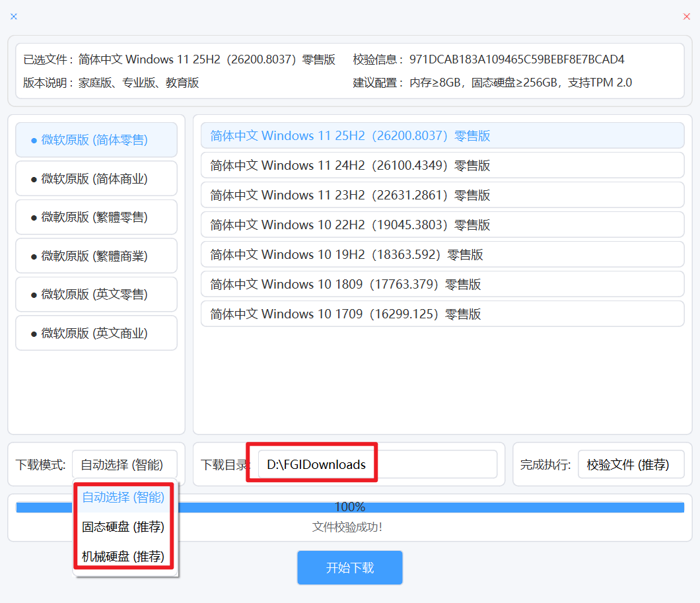Open the 下载模式 selection dropdown

125,464
